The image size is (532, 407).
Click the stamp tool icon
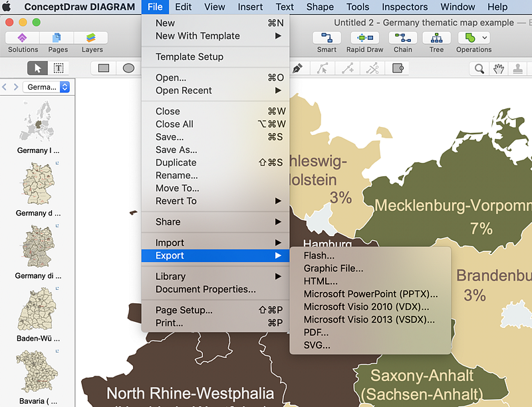(517, 68)
